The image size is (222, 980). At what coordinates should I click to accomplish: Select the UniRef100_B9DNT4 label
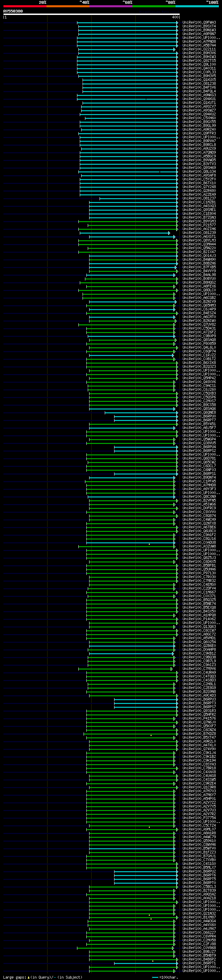coord(199,477)
